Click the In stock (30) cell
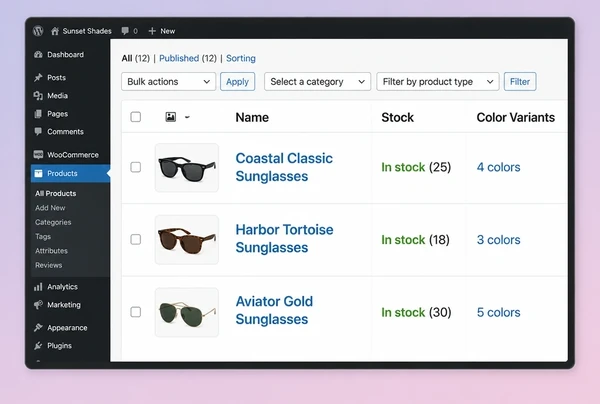The height and width of the screenshot is (404, 600). (416, 313)
